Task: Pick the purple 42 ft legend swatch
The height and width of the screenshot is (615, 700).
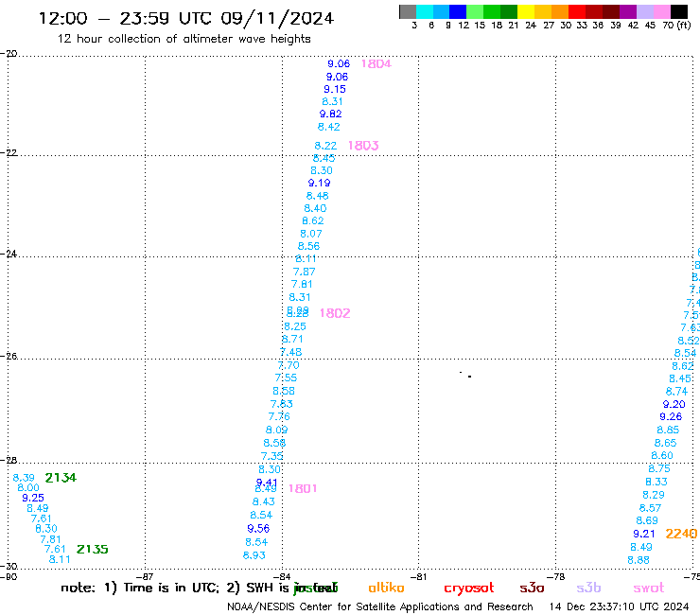Action: coord(628,11)
